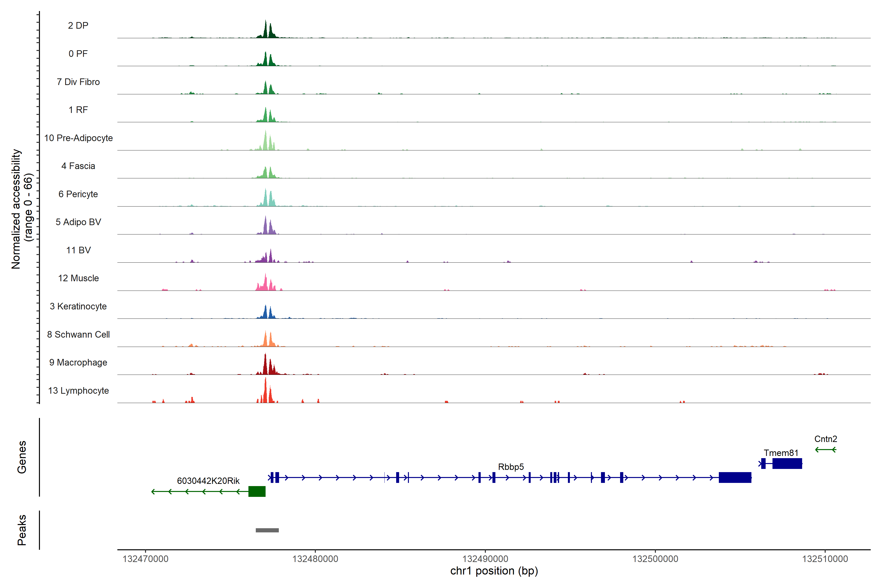882x588 pixels.
Task: Click the 13 Lymphocyte track label
Action: (x=78, y=391)
